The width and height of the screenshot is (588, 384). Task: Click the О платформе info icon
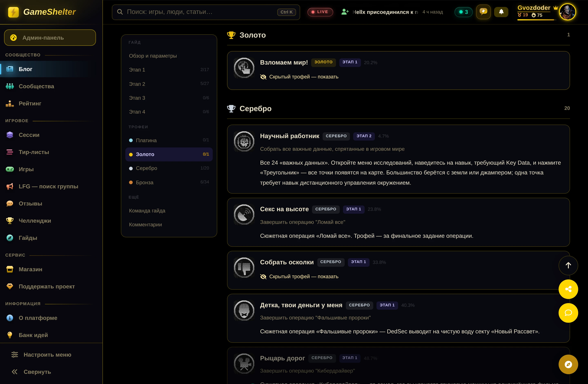pos(10,318)
